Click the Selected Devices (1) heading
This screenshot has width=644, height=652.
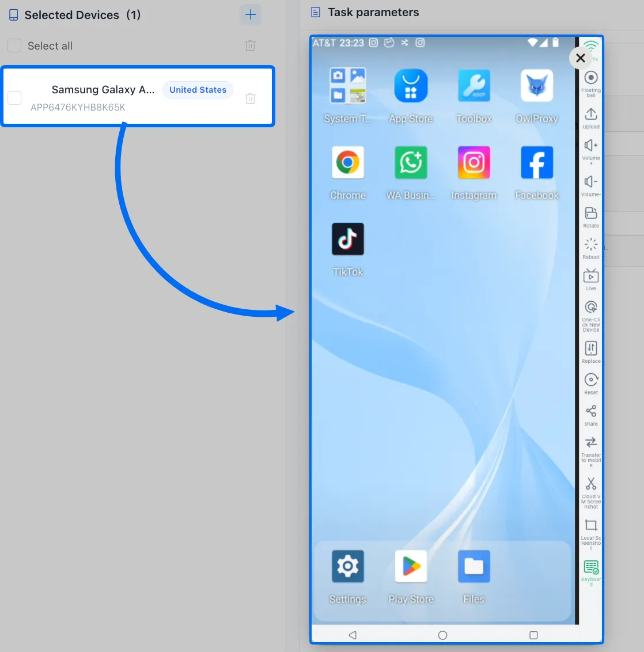(82, 15)
